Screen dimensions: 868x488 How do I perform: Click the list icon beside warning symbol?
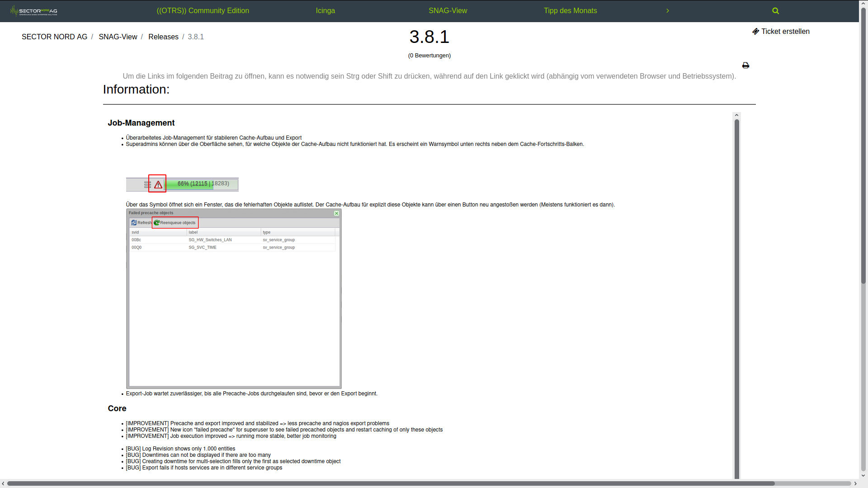point(147,184)
